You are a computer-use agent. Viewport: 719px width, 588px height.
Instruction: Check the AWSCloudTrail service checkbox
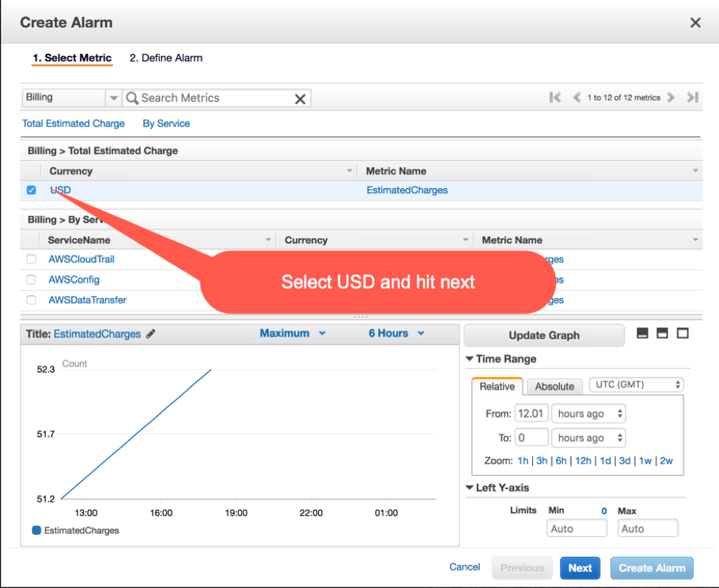tap(31, 259)
